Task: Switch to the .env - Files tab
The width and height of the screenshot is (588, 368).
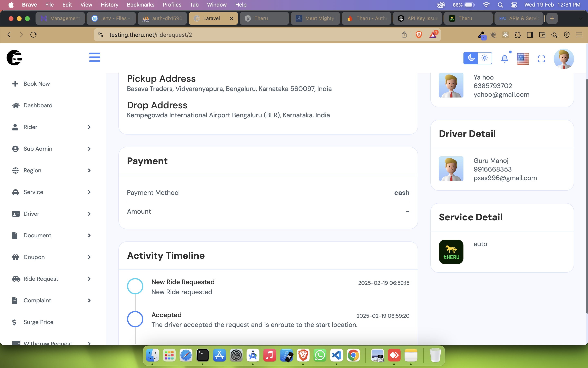Action: [111, 18]
